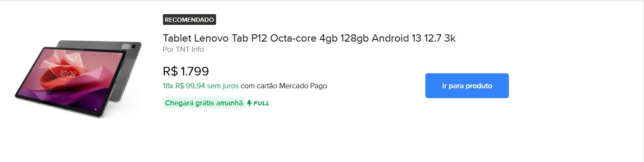The image size is (644, 162).
Task: Go to product with blue button
Action: pos(467,86)
